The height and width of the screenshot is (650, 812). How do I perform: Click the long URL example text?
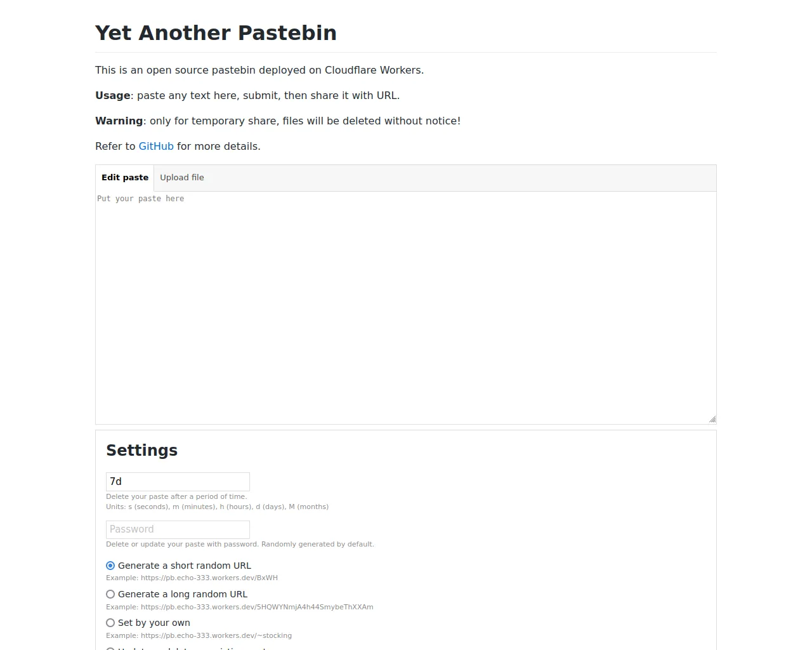pos(239,607)
